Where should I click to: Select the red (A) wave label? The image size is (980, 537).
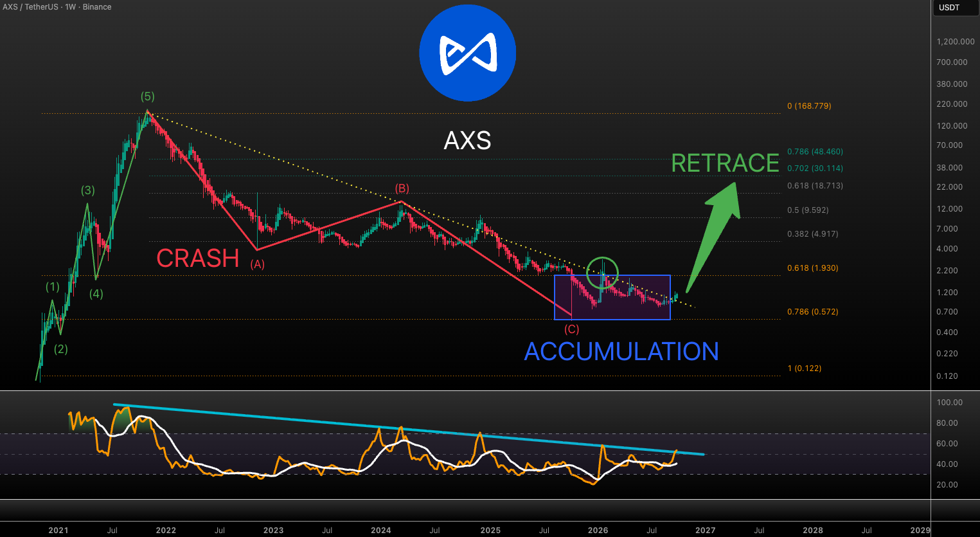pyautogui.click(x=258, y=264)
